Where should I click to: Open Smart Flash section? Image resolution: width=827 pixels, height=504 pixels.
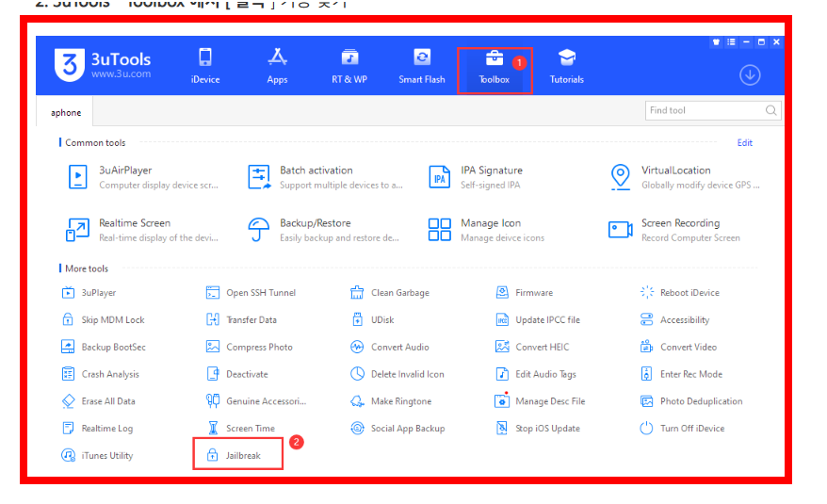421,67
